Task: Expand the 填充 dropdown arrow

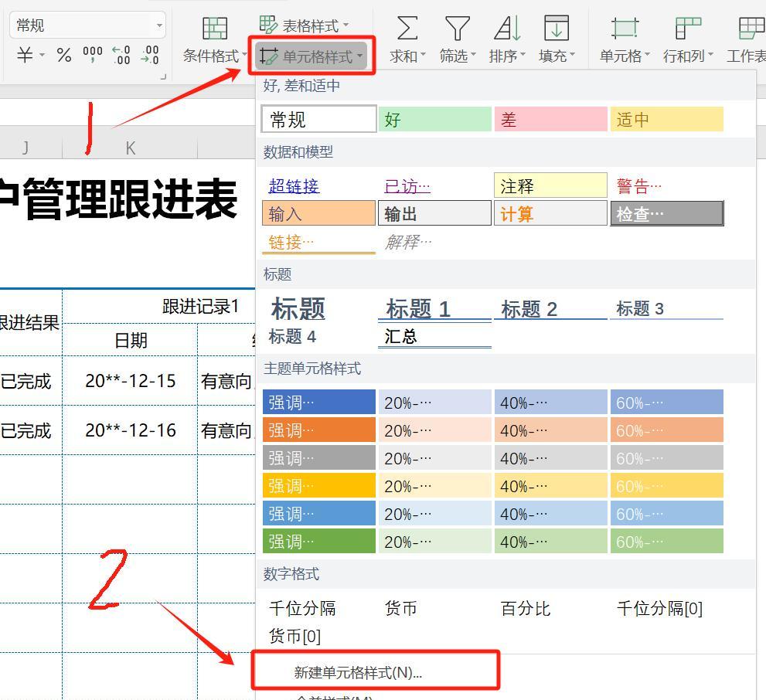Action: (572, 55)
